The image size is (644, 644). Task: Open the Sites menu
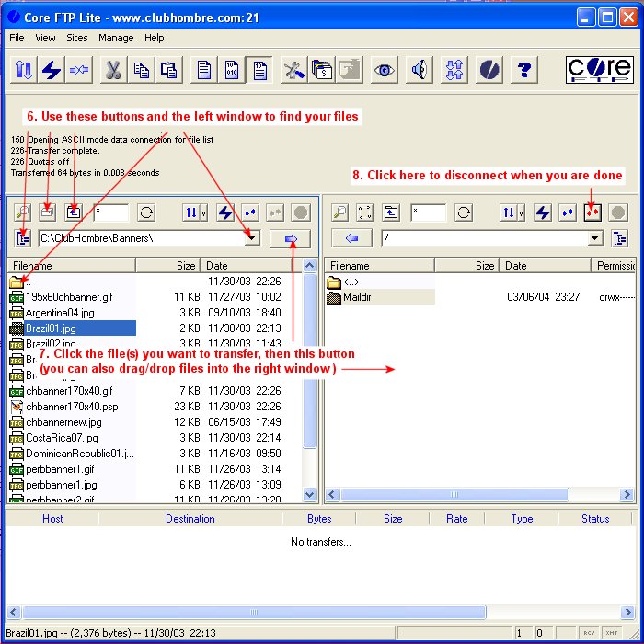click(76, 38)
